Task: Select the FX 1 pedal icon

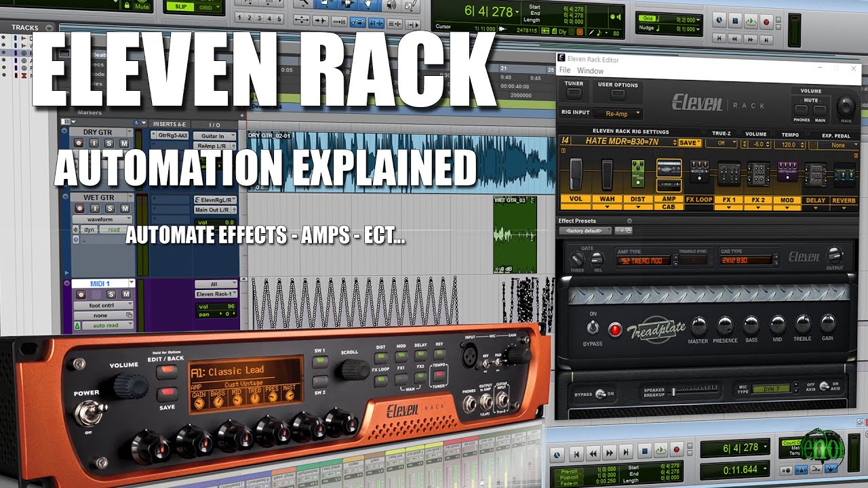Action: (x=728, y=174)
